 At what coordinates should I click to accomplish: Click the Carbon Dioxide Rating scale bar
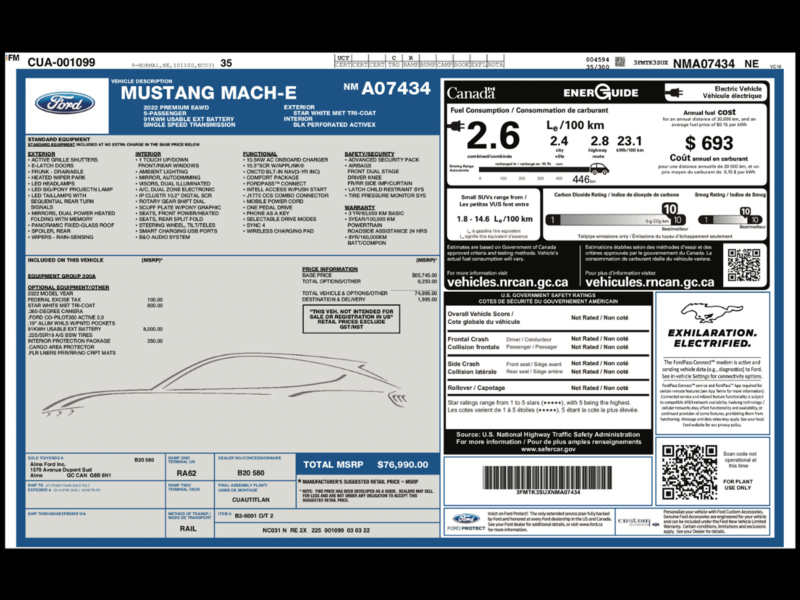(615, 220)
